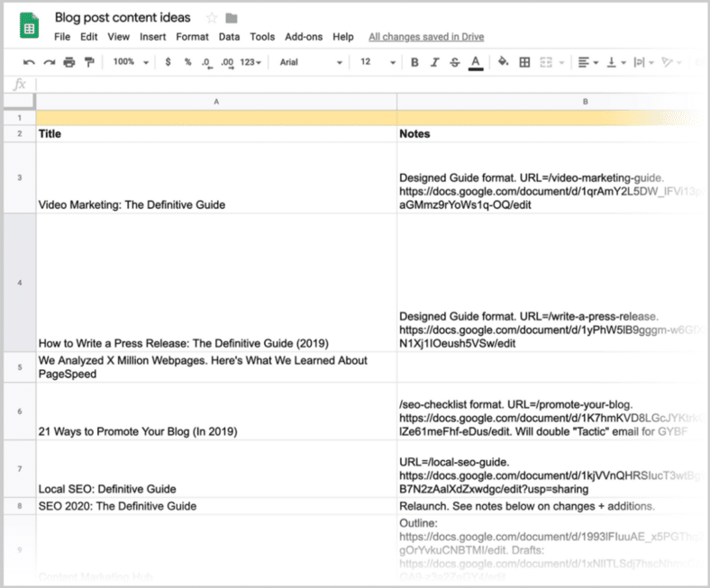Select row 8 header
The width and height of the screenshot is (710, 588).
coord(20,506)
